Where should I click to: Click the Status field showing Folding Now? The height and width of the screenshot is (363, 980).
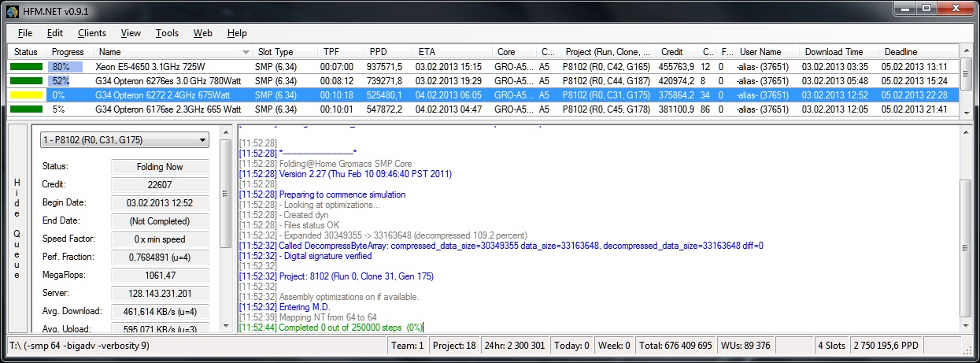pyautogui.click(x=161, y=167)
